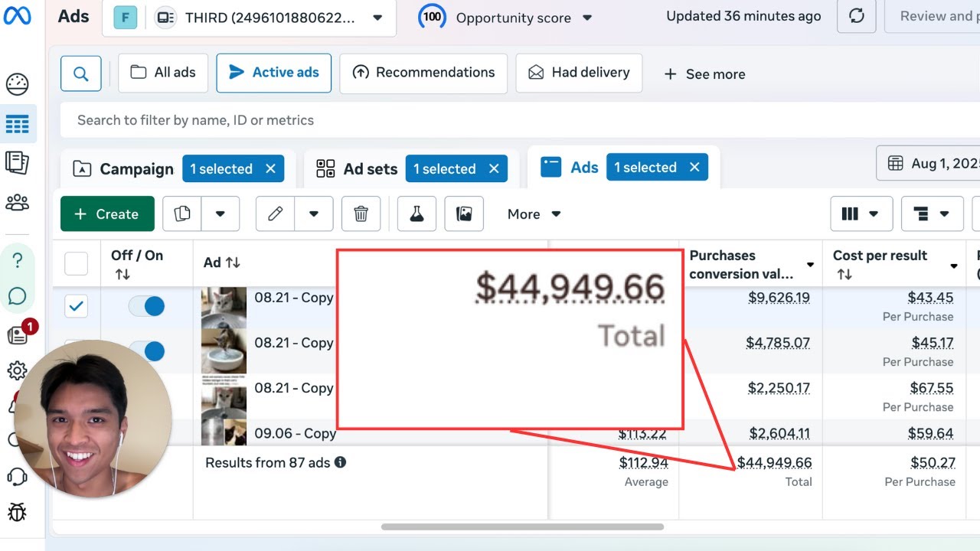Open the Aug 1, 2025 date range picker

tap(928, 163)
